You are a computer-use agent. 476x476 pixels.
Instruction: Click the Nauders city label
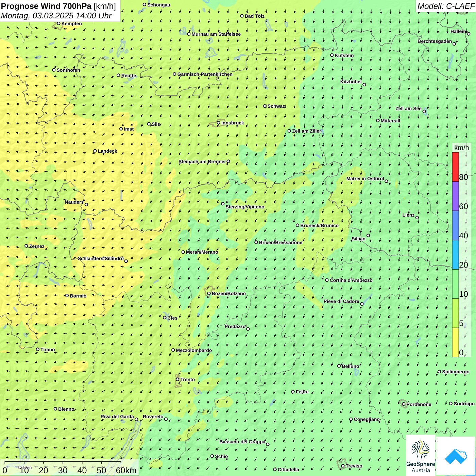pos(74,202)
